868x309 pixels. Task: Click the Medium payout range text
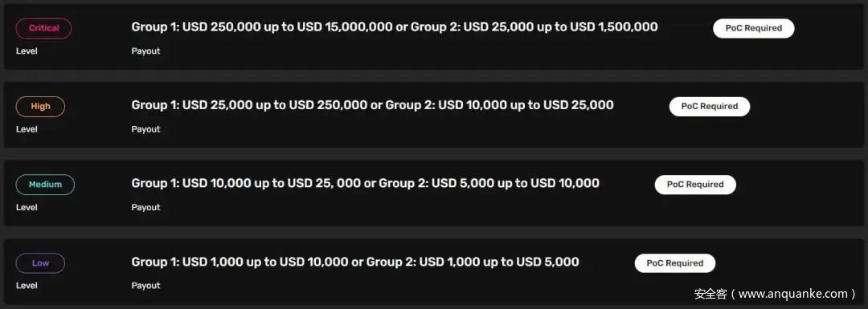366,183
